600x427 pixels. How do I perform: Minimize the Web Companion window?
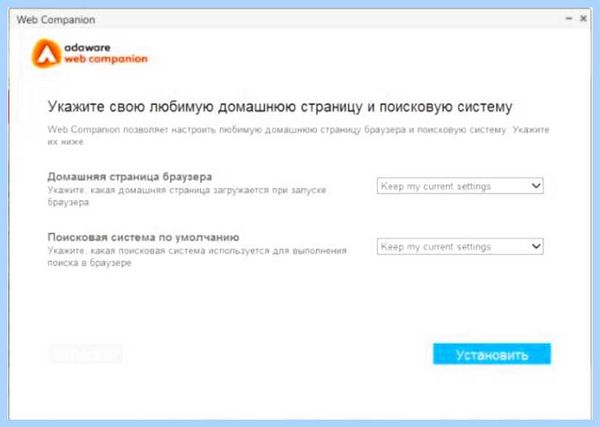pyautogui.click(x=569, y=18)
